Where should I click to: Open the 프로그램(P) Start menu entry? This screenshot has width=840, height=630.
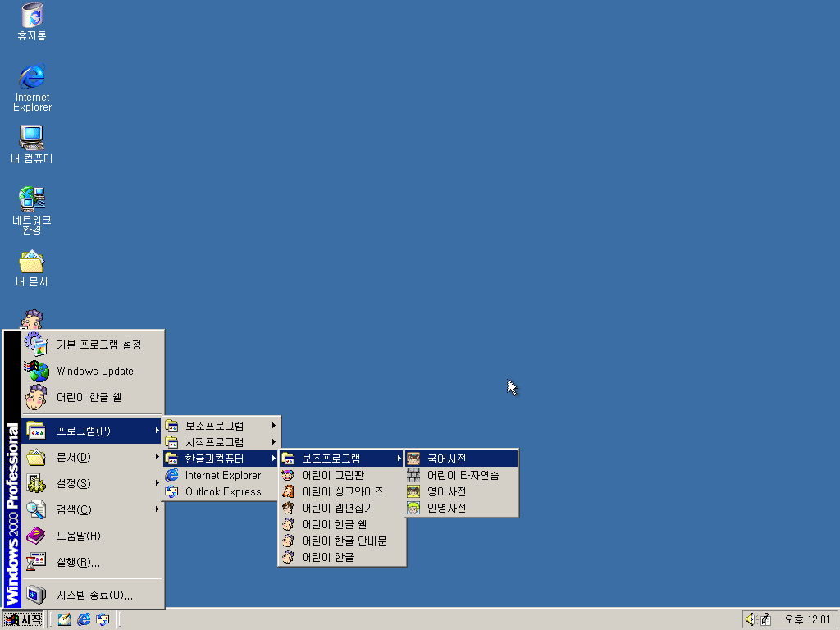tap(92, 431)
